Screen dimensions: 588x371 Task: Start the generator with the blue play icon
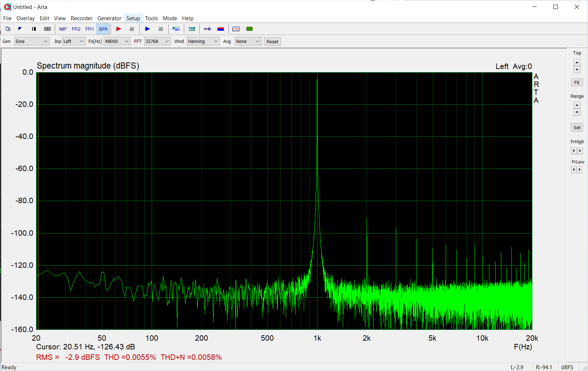click(x=147, y=29)
